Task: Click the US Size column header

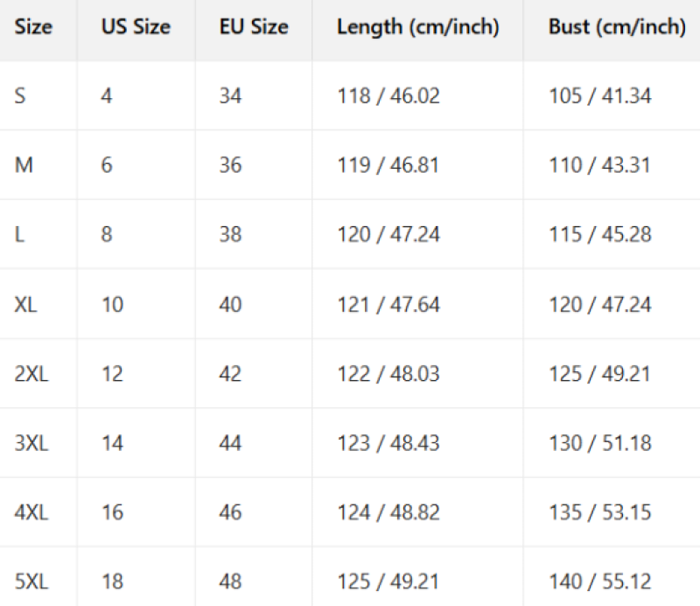Action: (136, 27)
